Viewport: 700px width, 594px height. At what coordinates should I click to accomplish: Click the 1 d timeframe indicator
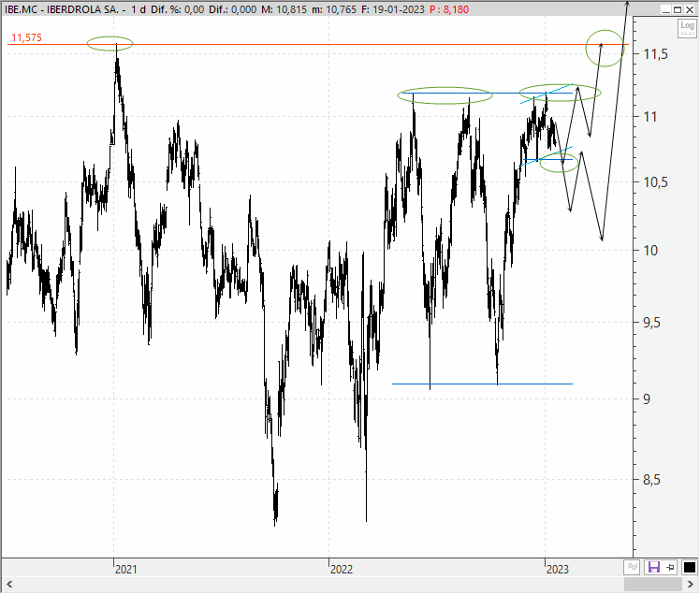point(139,9)
